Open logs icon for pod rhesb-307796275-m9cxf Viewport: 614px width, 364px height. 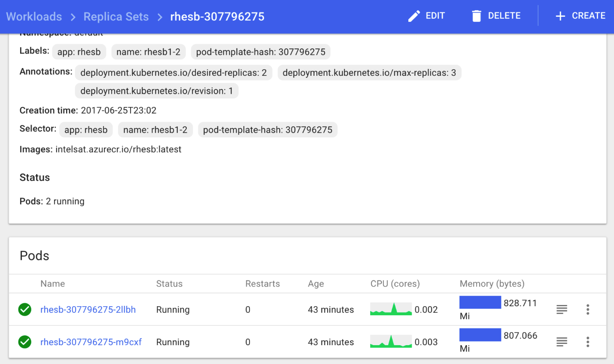561,342
